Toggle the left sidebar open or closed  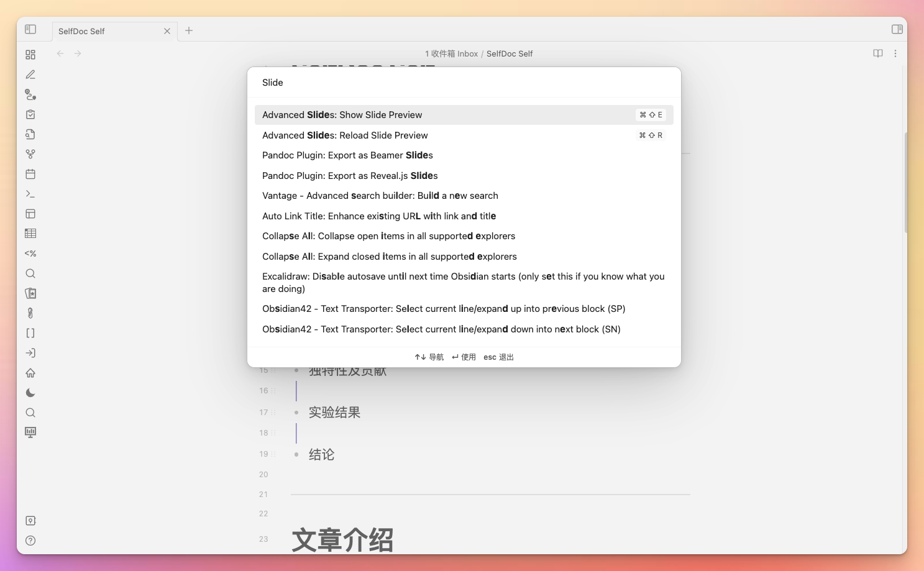point(30,29)
